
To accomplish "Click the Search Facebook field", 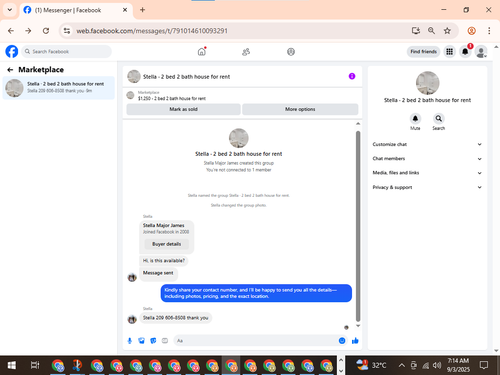I will [67, 52].
